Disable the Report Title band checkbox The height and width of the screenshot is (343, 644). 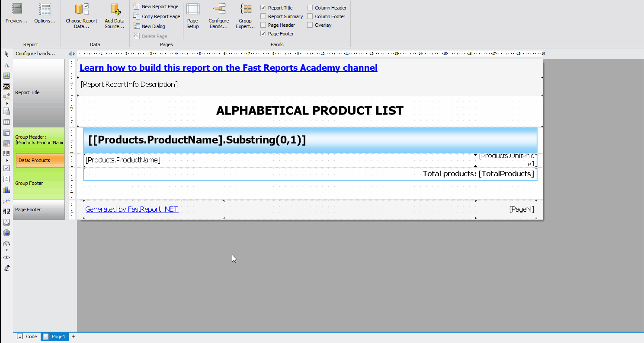(263, 8)
